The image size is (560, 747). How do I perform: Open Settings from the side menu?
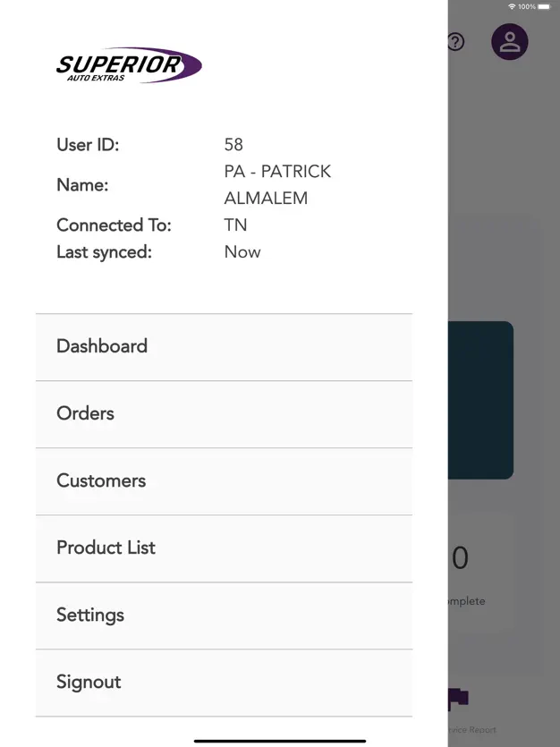[224, 615]
